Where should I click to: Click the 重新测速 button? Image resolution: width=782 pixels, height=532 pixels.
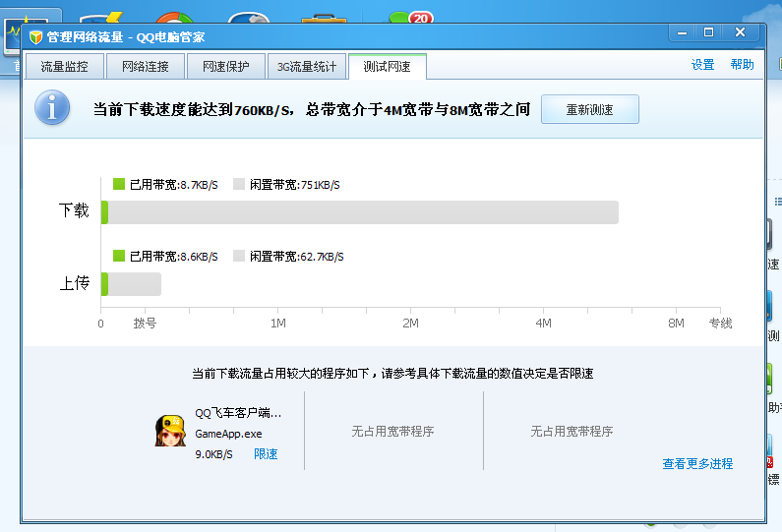pos(590,109)
